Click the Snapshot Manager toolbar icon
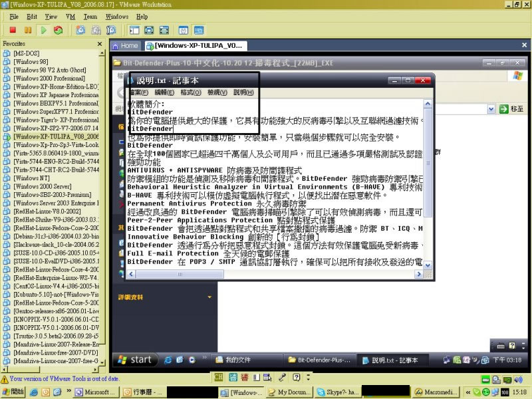Screen dimensions: 532x399 pyautogui.click(x=111, y=30)
